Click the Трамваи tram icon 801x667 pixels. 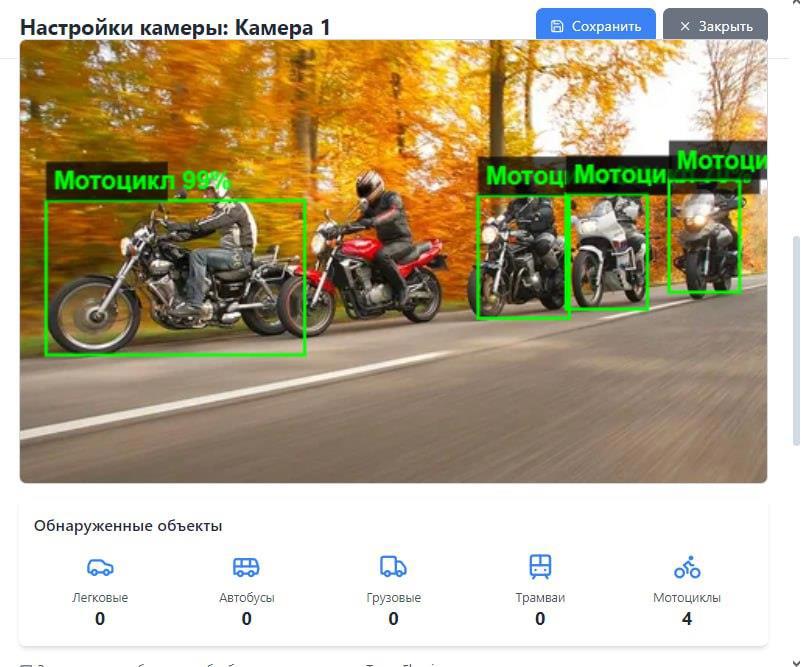540,567
